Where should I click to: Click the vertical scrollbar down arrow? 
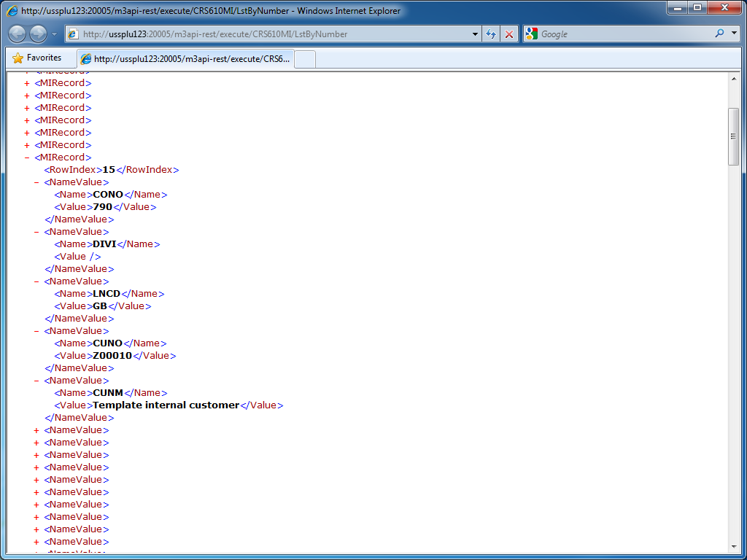click(734, 546)
